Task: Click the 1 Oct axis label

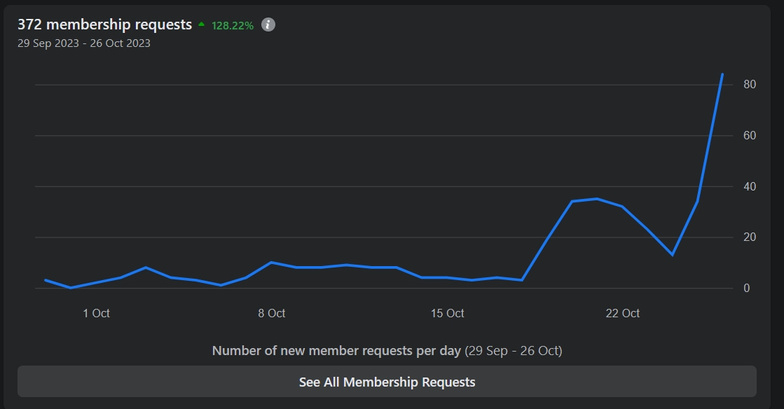Action: coord(96,314)
